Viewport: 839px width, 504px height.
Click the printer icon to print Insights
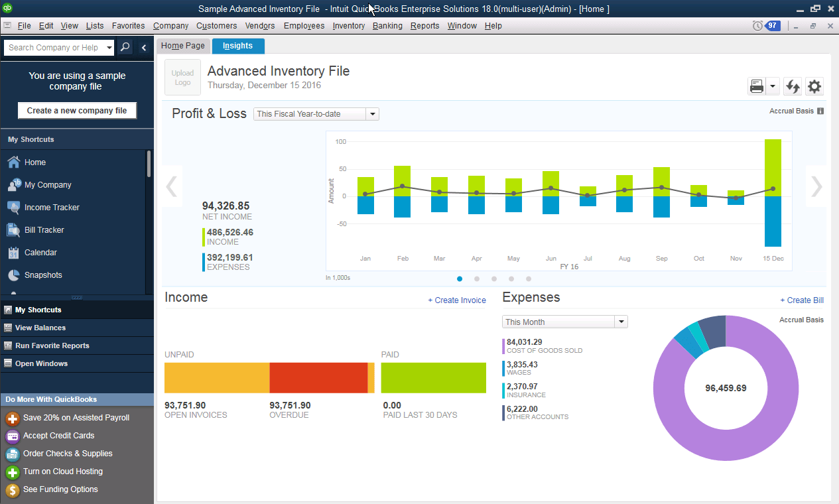click(x=756, y=86)
